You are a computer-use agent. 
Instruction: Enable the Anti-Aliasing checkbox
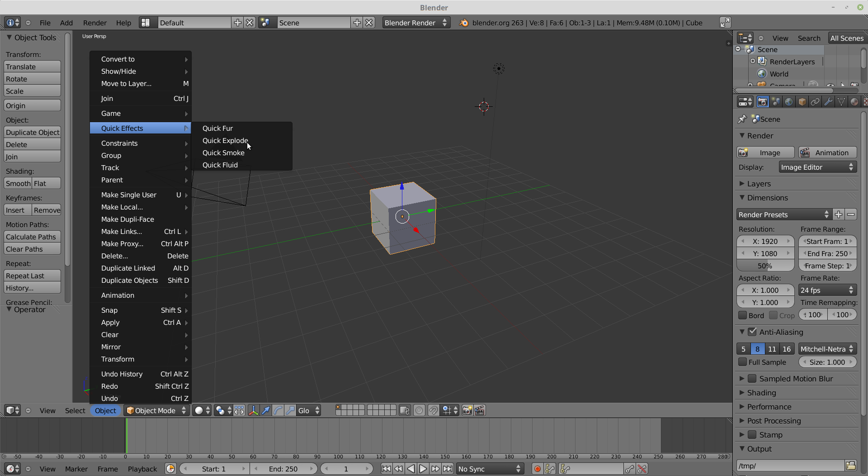(x=752, y=332)
